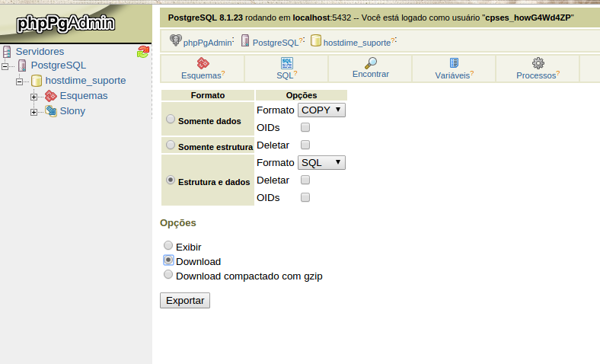The height and width of the screenshot is (364, 600).
Task: Click the SQL tab icon
Action: [287, 63]
